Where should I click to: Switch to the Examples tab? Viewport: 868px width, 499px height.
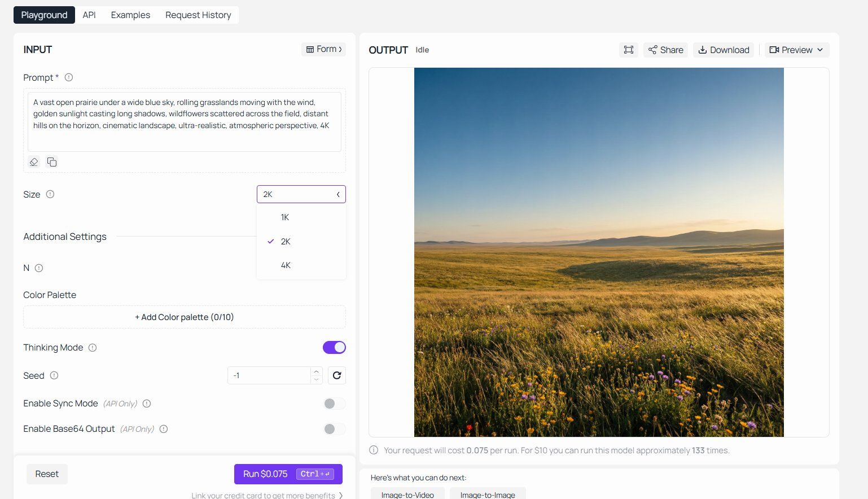point(130,15)
